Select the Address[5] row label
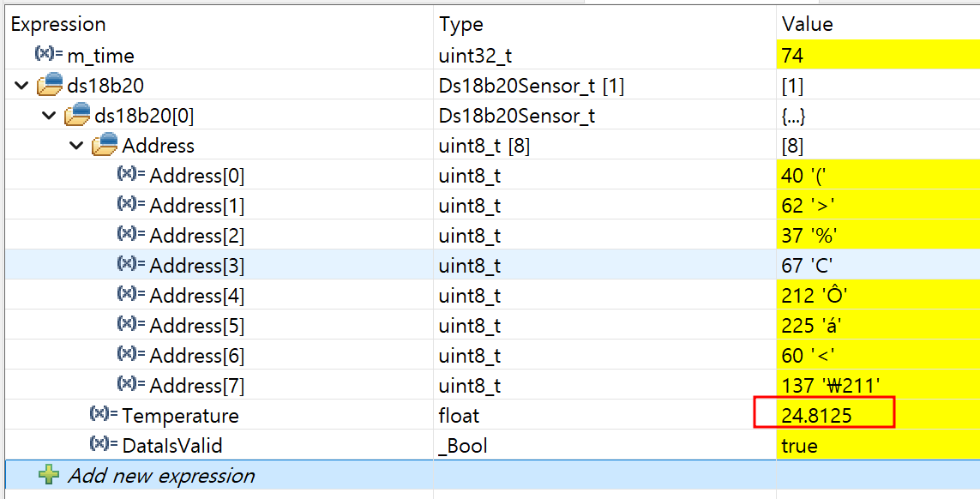Image resolution: width=980 pixels, height=499 pixels. pos(197,327)
